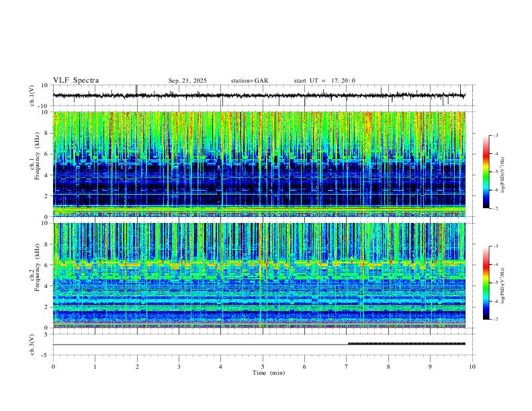Viewport: 532px width, 411px height.
Task: Click the "VLF Spectra" title text
Action: [x=76, y=81]
